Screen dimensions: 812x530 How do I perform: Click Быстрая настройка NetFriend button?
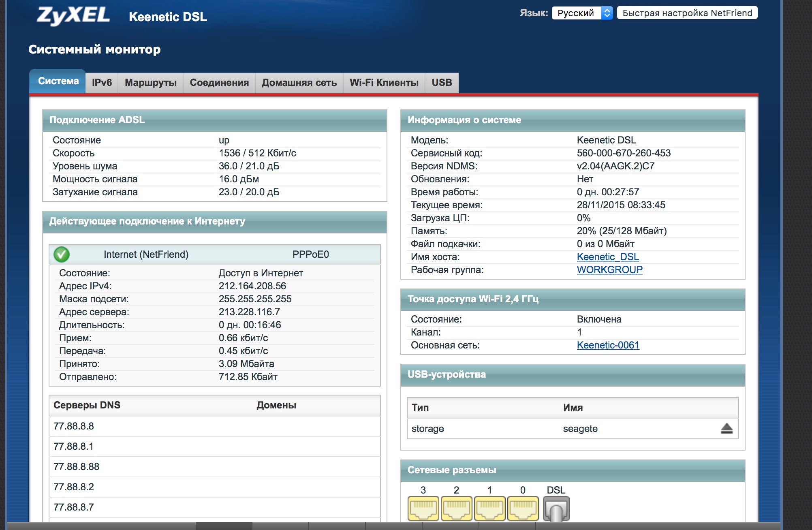pos(687,13)
